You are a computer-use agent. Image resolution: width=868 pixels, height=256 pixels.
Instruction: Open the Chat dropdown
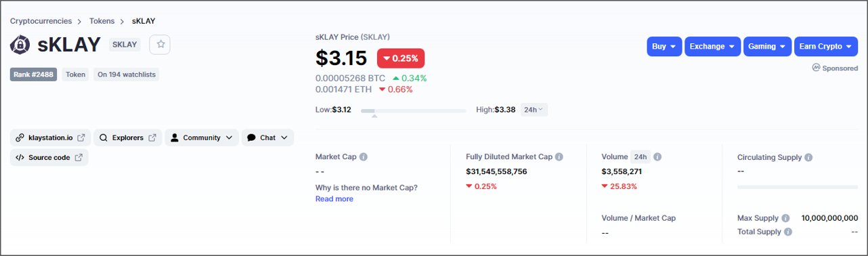(267, 137)
